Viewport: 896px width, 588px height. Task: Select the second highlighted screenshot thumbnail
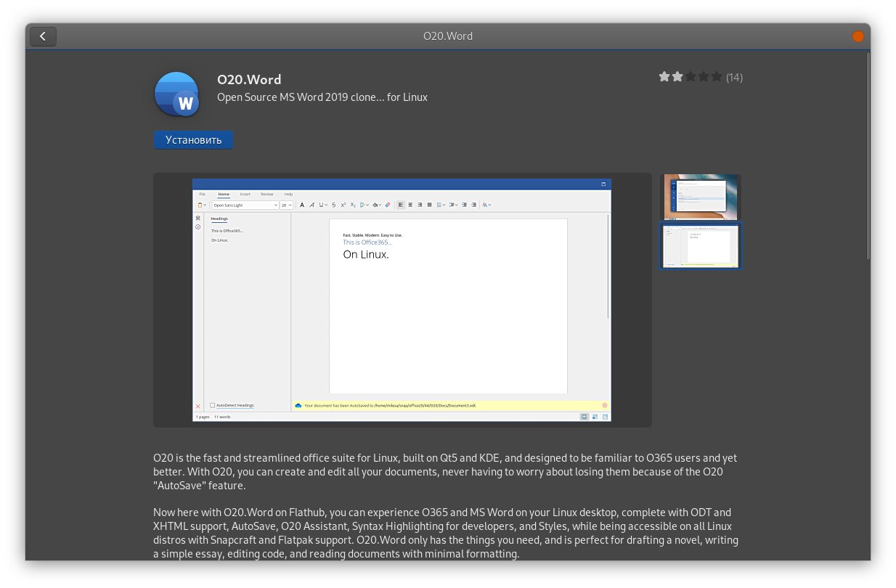tap(701, 245)
